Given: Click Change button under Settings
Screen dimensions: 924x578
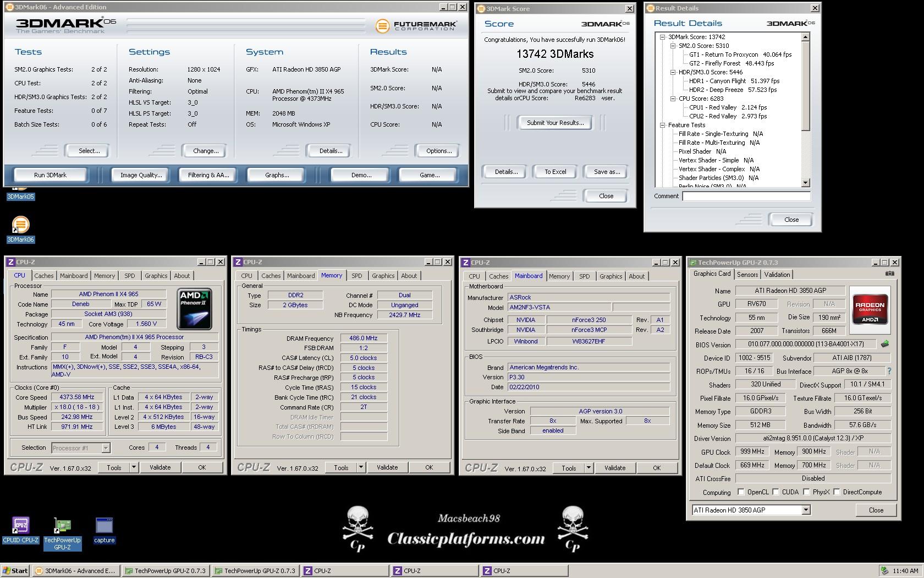Looking at the screenshot, I should pyautogui.click(x=206, y=151).
